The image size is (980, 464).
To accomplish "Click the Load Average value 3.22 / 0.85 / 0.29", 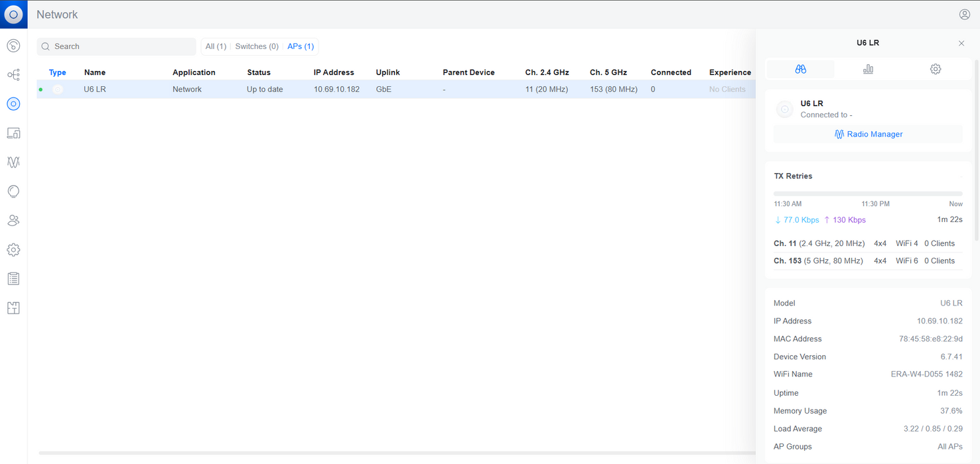I will click(x=933, y=429).
